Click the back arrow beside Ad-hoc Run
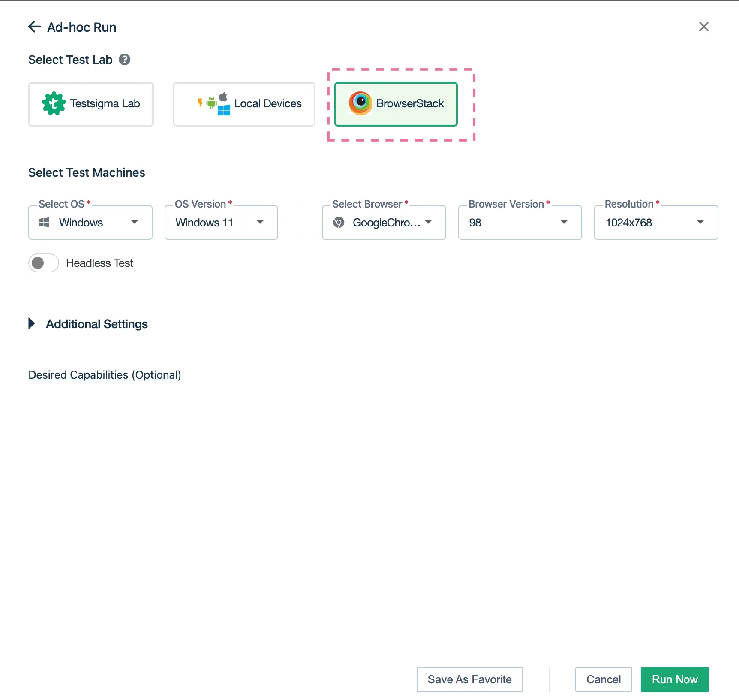The height and width of the screenshot is (700, 739). pyautogui.click(x=34, y=27)
